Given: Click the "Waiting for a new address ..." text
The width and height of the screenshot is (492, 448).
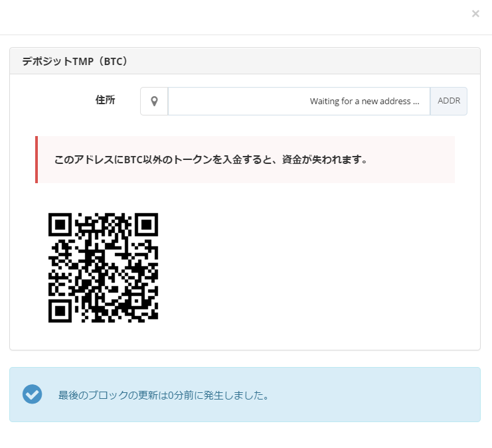Looking at the screenshot, I should [365, 102].
